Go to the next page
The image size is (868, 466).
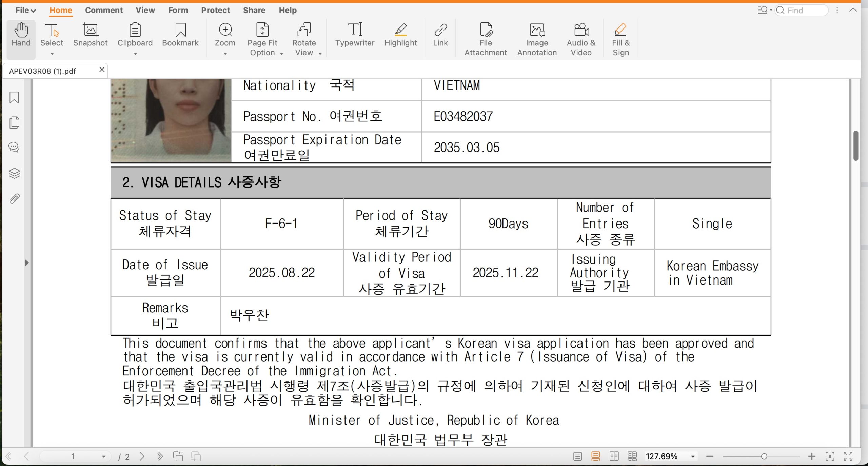click(142, 457)
